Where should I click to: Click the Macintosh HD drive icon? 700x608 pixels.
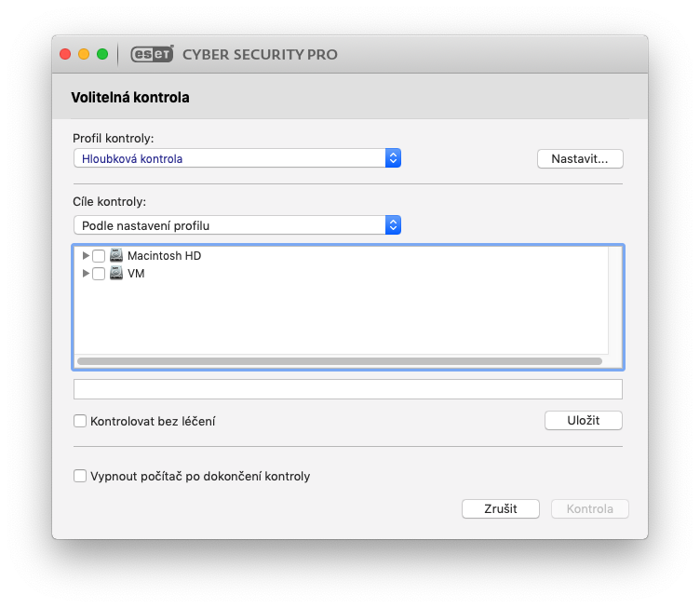coord(116,255)
